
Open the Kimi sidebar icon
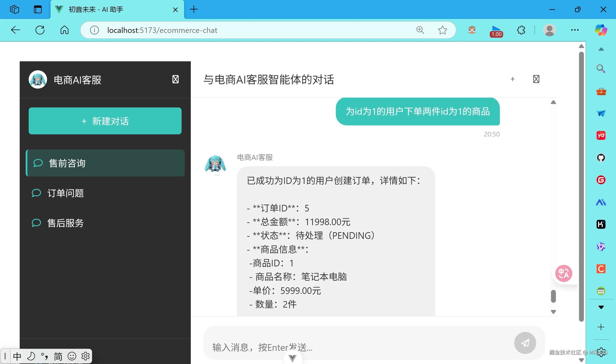(601, 224)
